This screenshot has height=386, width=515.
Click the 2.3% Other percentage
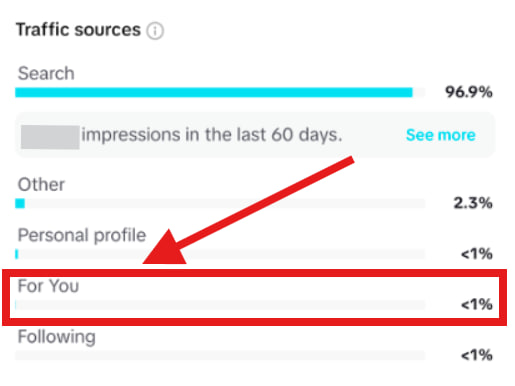473,203
